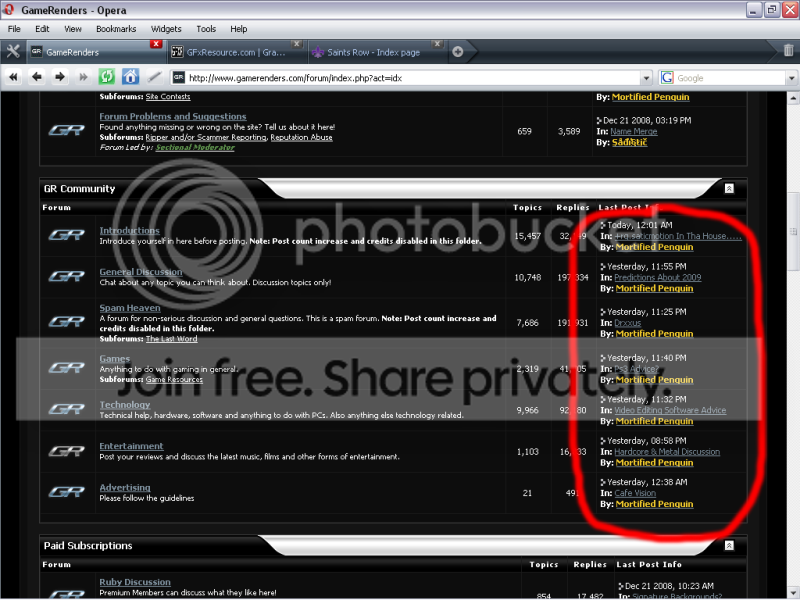Close the GFxResource.com tab
Image resolution: width=800 pixels, height=600 pixels.
(x=297, y=44)
